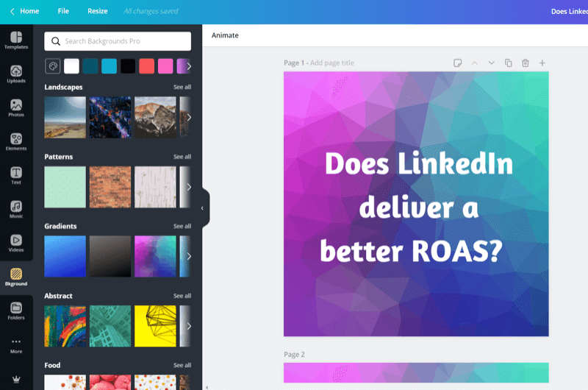
Task: Duplicate Page 1
Action: click(x=508, y=63)
